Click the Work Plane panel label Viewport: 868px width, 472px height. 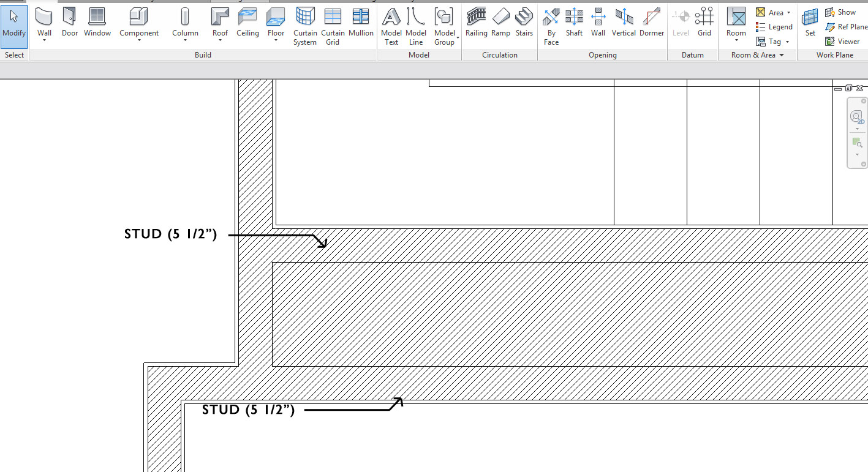coord(834,55)
